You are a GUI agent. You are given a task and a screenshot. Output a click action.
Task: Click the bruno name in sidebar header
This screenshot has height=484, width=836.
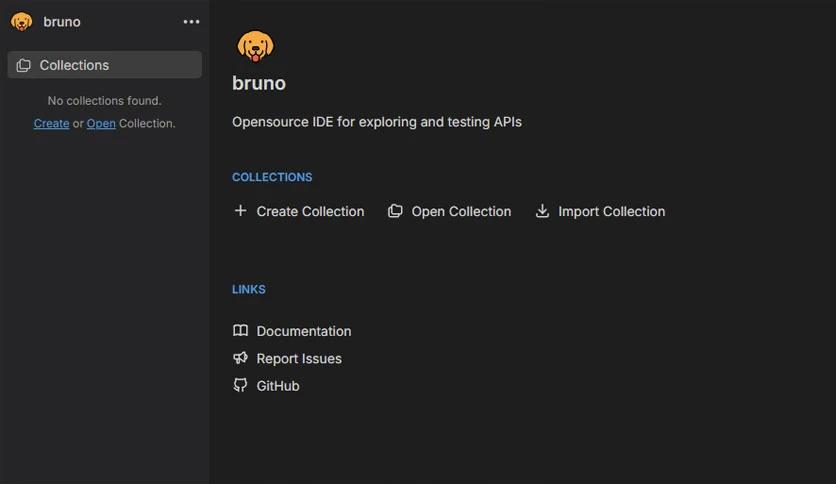pos(62,22)
